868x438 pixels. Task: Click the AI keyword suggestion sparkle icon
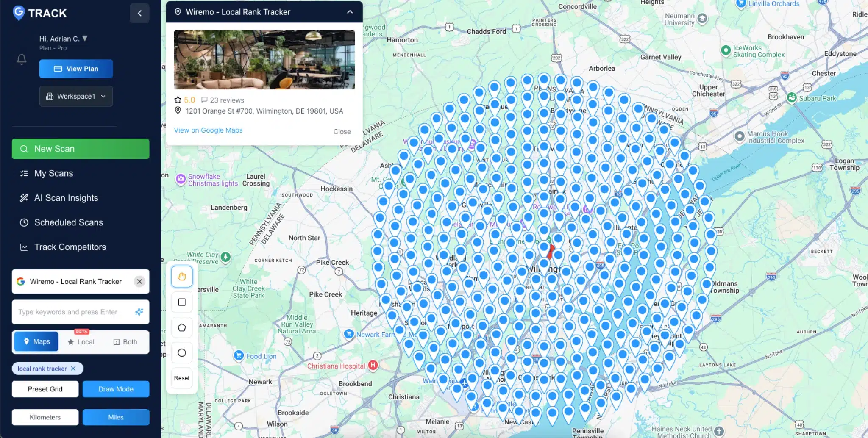click(x=139, y=312)
